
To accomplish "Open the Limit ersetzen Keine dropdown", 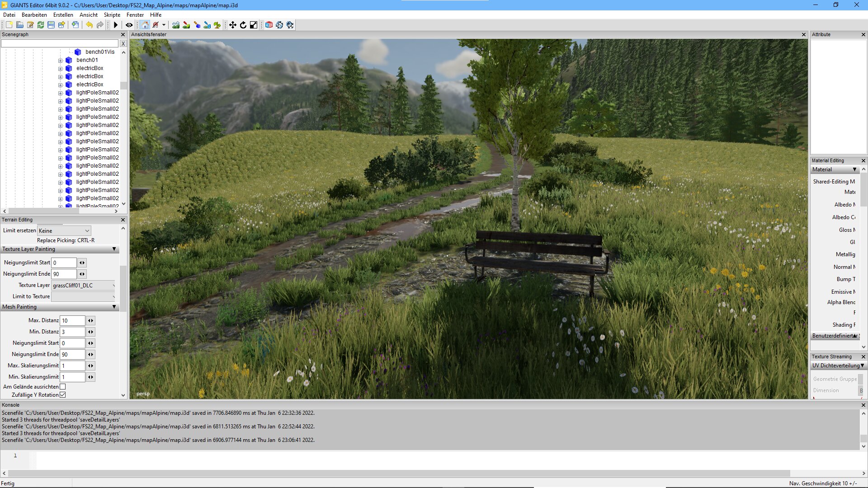I will [x=64, y=231].
